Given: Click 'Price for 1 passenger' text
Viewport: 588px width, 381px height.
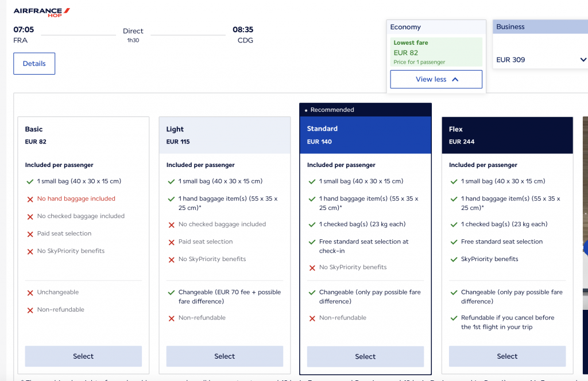Looking at the screenshot, I should (x=419, y=62).
